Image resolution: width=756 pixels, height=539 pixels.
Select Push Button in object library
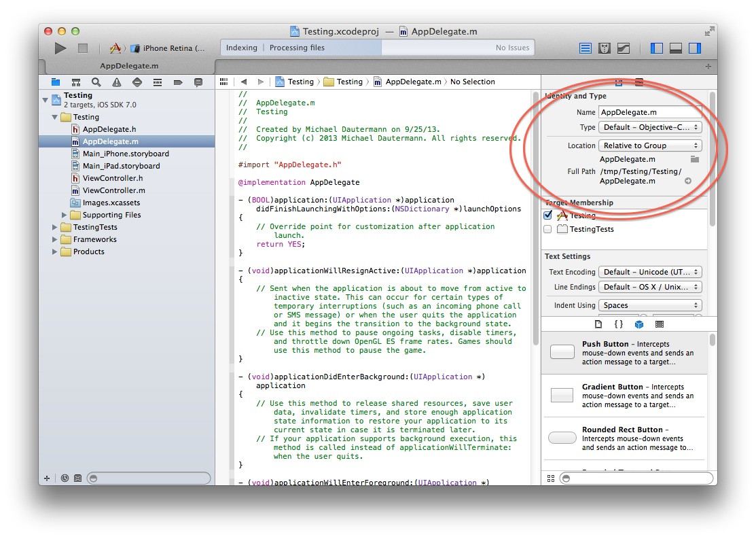click(624, 353)
